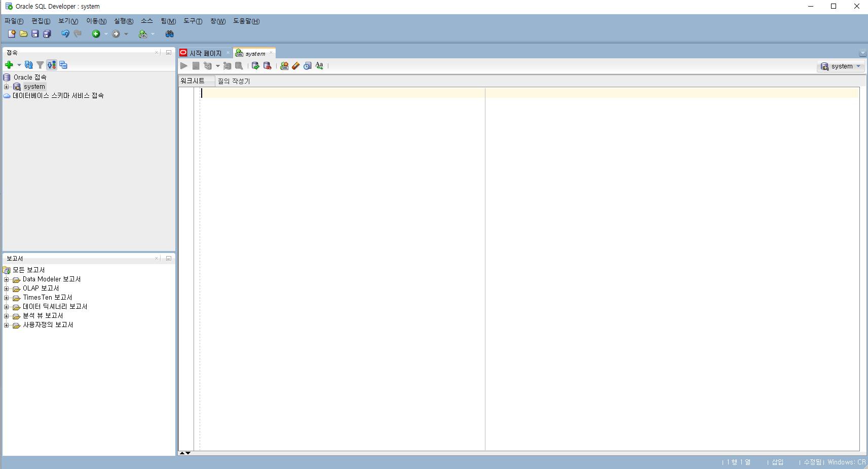Minimize the 접속 panel
868x469 pixels.
169,53
